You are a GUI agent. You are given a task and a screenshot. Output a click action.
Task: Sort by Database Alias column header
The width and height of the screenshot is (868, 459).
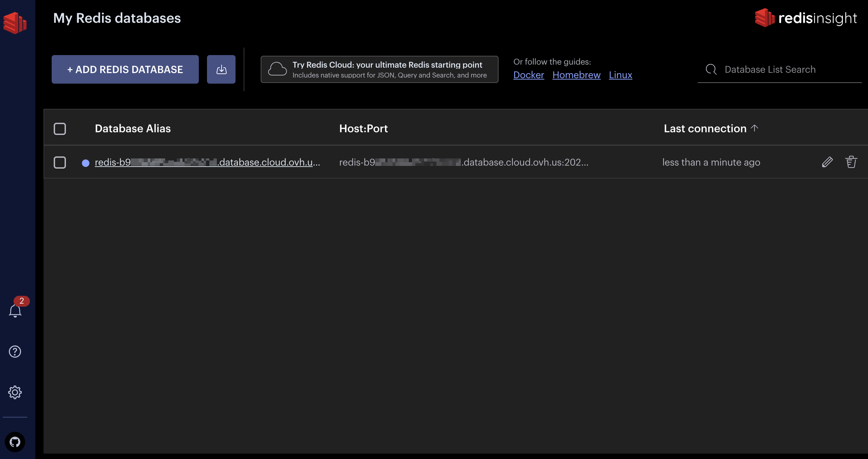[x=133, y=129]
